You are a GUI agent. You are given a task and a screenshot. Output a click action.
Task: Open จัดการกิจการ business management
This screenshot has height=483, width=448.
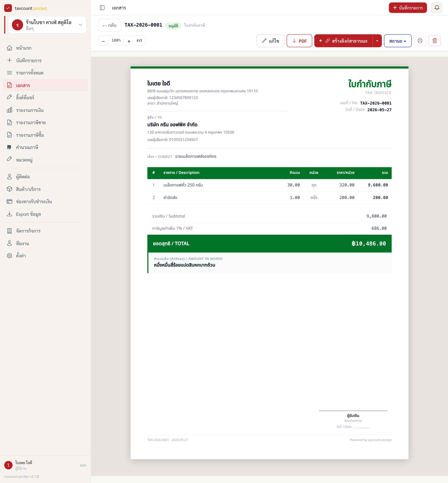[x=45, y=231]
